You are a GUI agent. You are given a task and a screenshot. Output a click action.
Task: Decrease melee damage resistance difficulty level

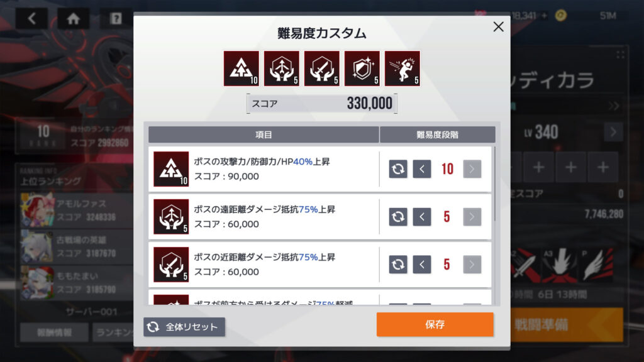[x=422, y=265]
